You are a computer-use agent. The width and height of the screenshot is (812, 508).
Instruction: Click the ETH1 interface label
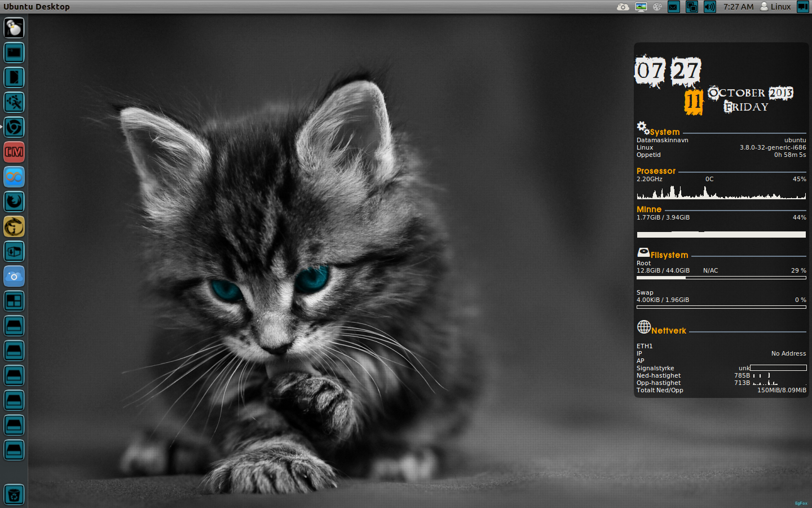point(645,346)
